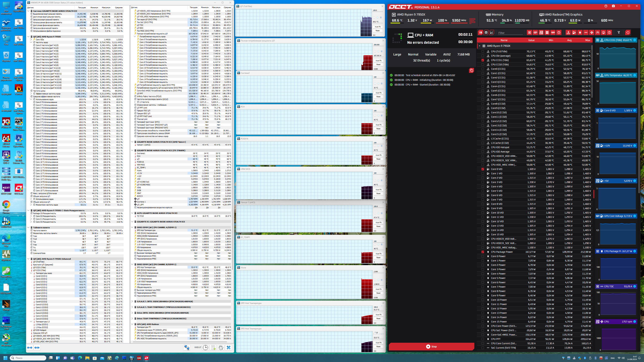Toggle voltage plug sensor filter in OCCT
Image resolution: width=644 pixels, height=362 pixels.
[580, 32]
